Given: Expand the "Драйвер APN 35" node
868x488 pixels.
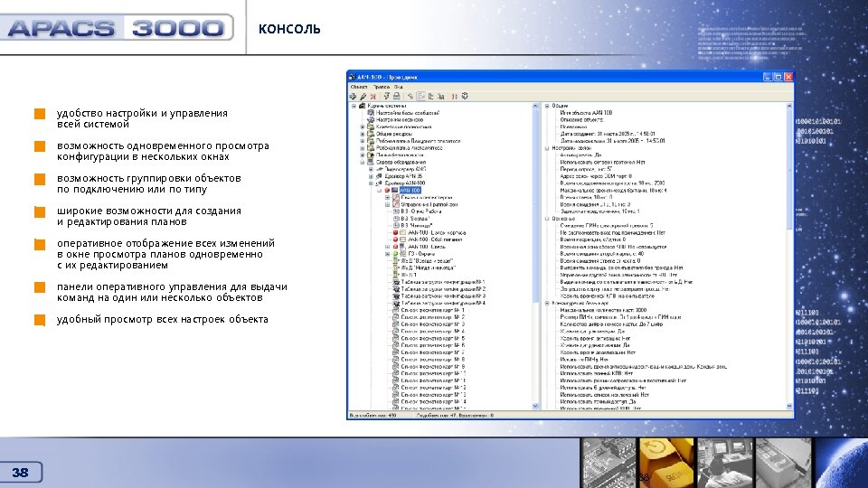Looking at the screenshot, I should [x=371, y=176].
